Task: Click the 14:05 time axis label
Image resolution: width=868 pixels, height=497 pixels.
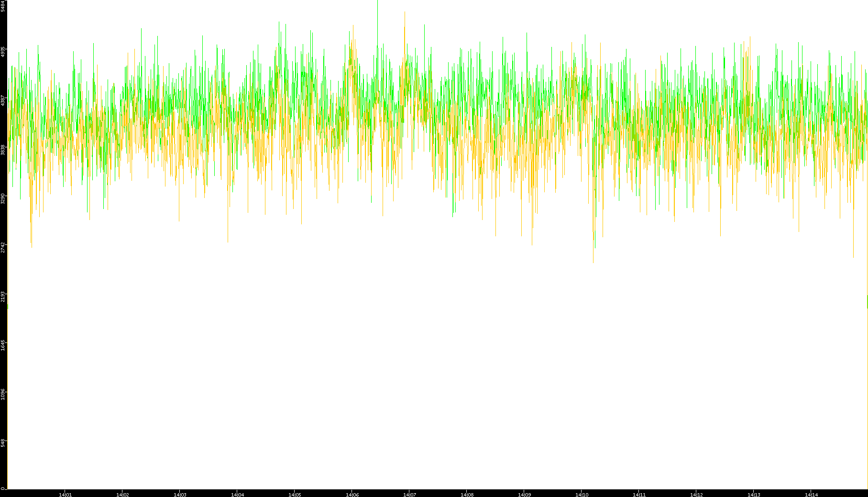Action: (x=295, y=495)
